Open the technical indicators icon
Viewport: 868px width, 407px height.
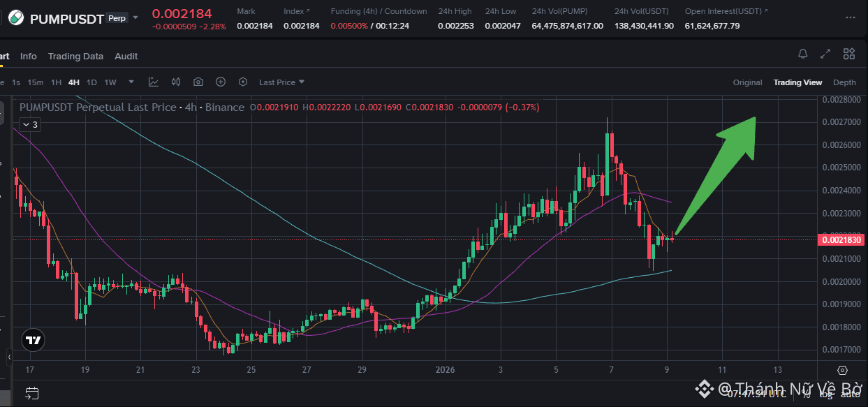tap(154, 82)
